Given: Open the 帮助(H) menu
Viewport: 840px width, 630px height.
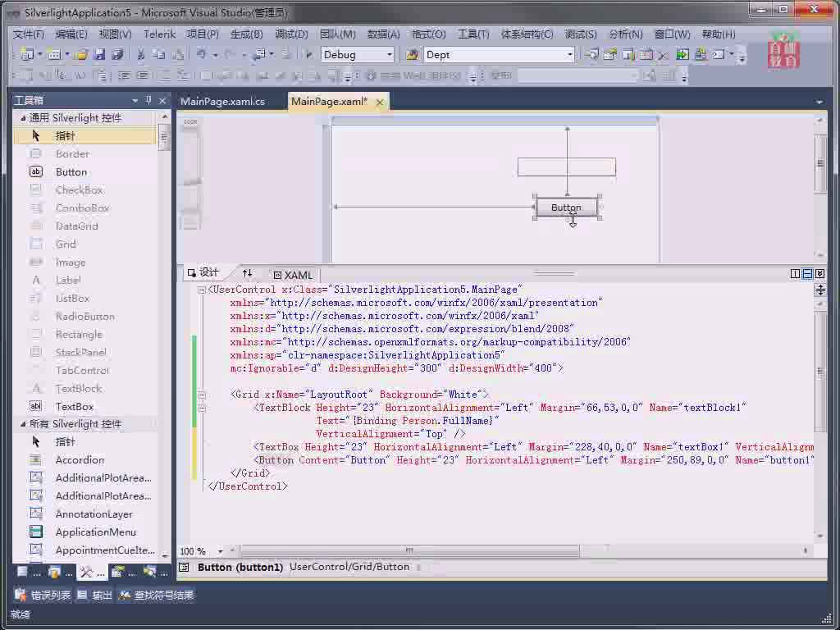Looking at the screenshot, I should pos(719,34).
